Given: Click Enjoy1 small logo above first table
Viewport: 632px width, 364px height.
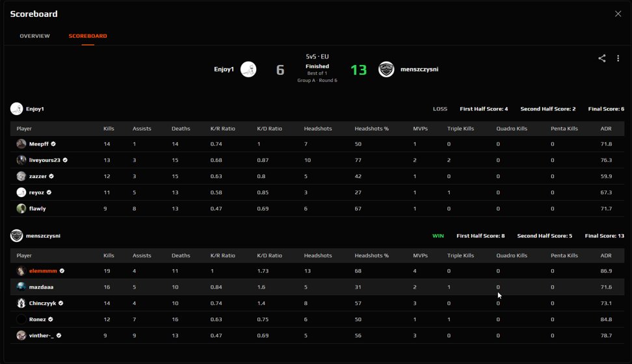Looking at the screenshot, I should (x=16, y=109).
